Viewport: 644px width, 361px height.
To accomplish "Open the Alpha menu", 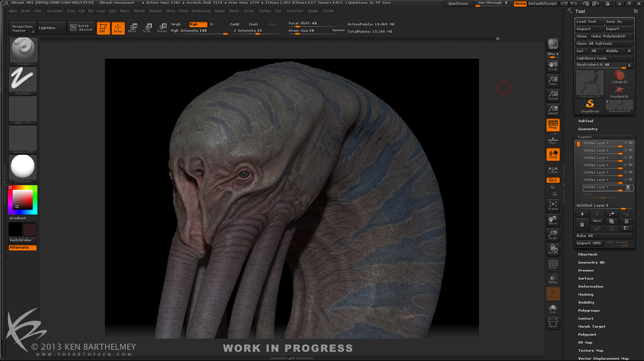I will pyautogui.click(x=13, y=11).
